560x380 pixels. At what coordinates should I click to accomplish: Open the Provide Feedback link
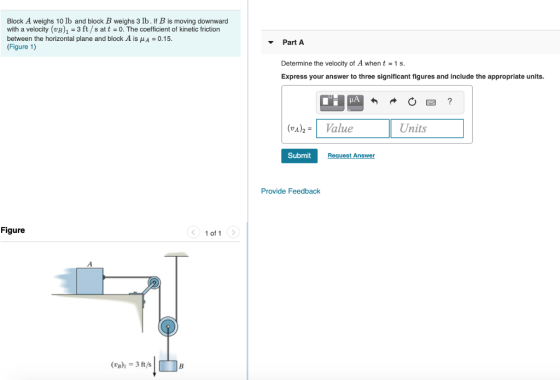(x=290, y=191)
